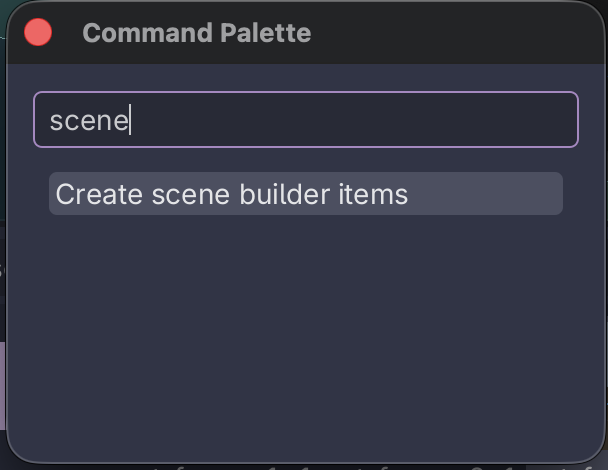Click the dark panel background beneath the command list
Screen dimensions: 608x470
[305, 380]
